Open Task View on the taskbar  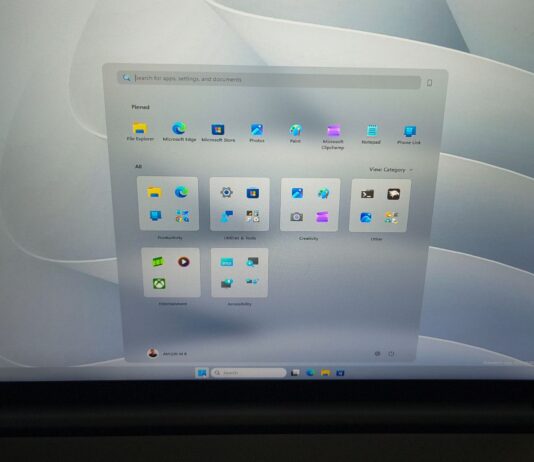(x=295, y=373)
